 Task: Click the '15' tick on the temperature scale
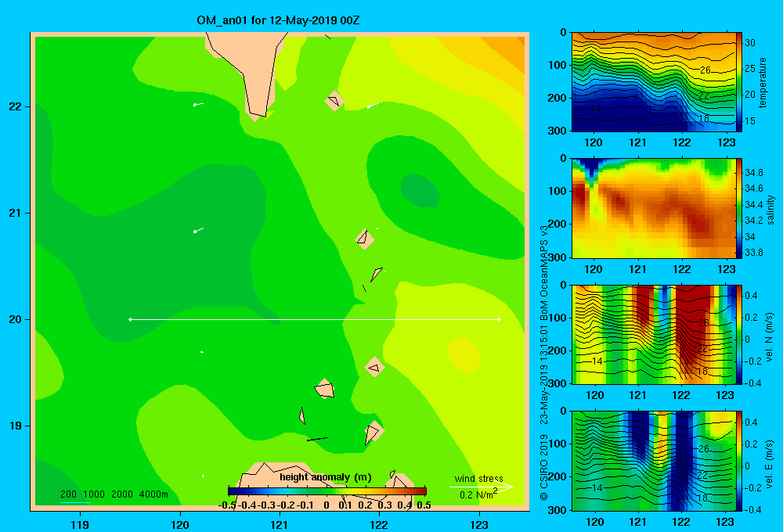750,120
